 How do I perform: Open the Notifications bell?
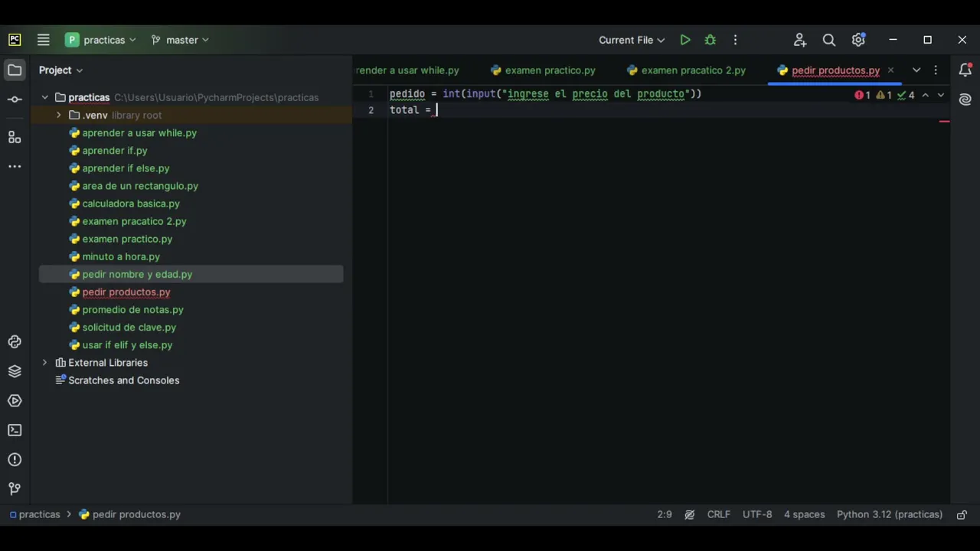coord(965,70)
